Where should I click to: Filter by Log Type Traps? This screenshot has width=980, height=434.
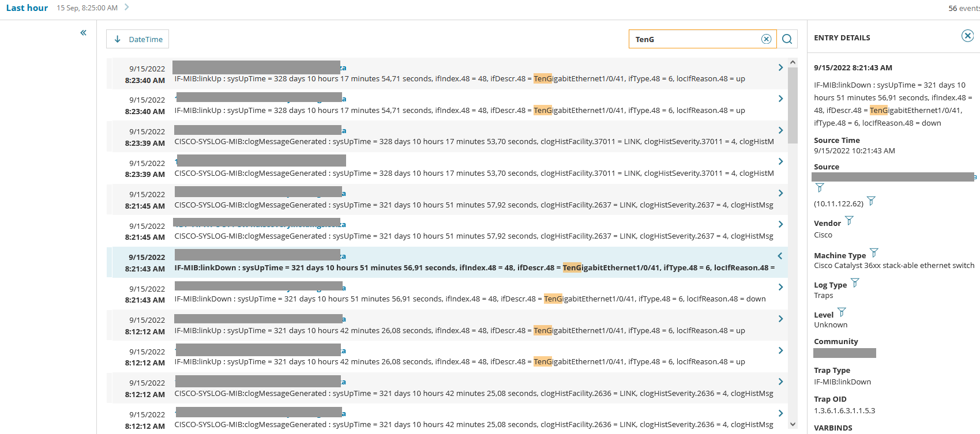pyautogui.click(x=855, y=283)
